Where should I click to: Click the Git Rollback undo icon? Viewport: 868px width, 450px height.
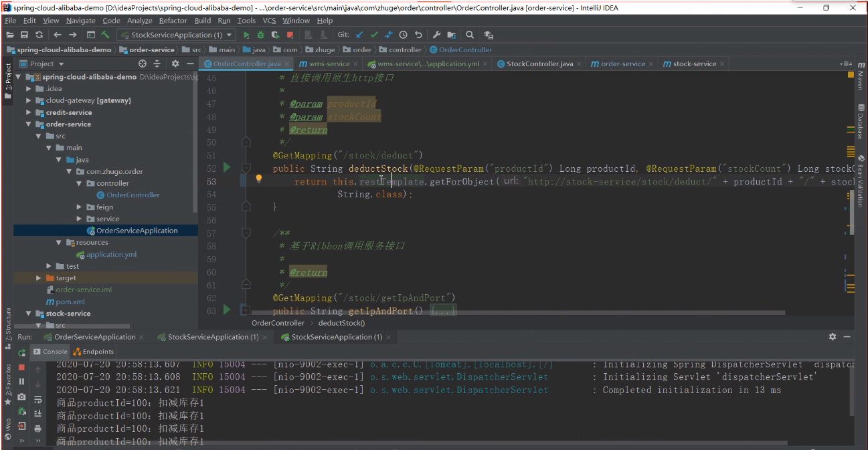point(418,35)
